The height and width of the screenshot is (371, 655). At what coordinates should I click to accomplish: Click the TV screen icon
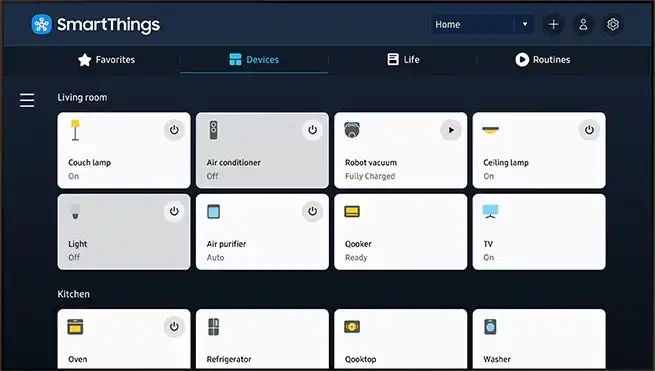(x=490, y=211)
